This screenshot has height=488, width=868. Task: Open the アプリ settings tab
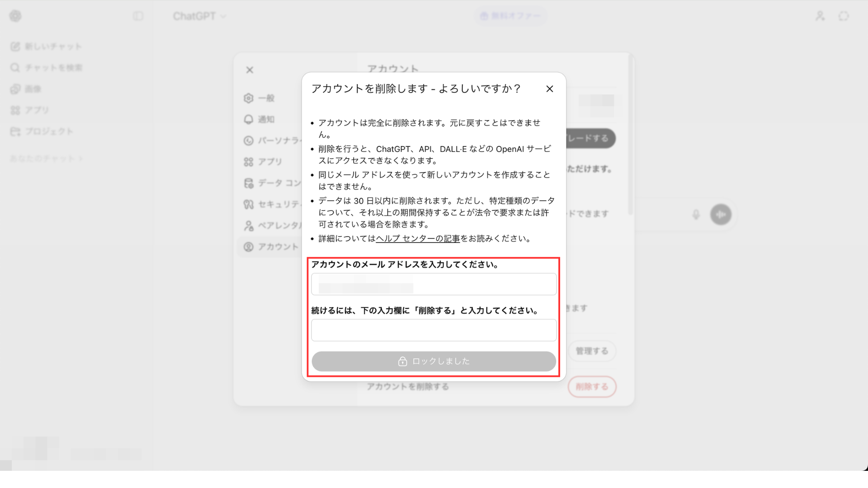point(269,162)
